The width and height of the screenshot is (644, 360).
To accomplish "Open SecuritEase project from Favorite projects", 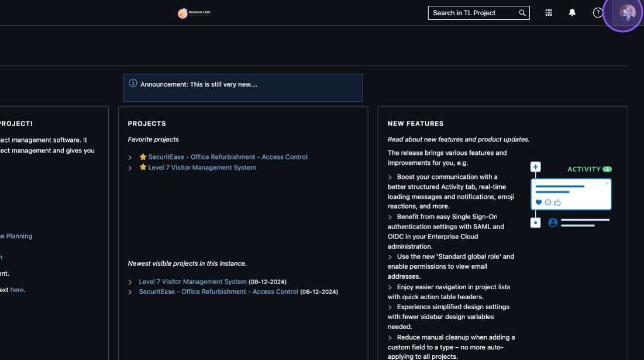I will 228,157.
